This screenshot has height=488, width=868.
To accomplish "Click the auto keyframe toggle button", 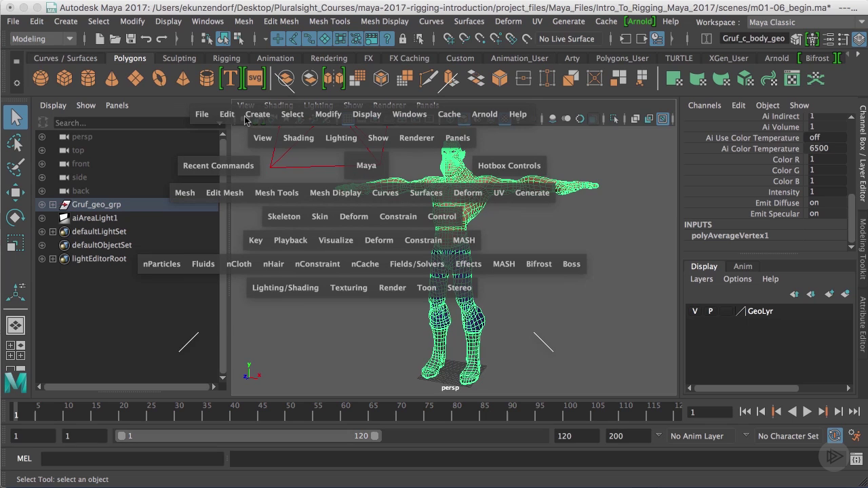I will (x=835, y=436).
